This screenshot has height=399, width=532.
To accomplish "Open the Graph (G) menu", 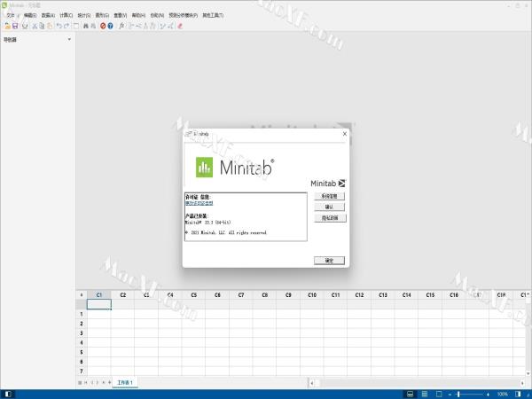I will click(x=102, y=15).
